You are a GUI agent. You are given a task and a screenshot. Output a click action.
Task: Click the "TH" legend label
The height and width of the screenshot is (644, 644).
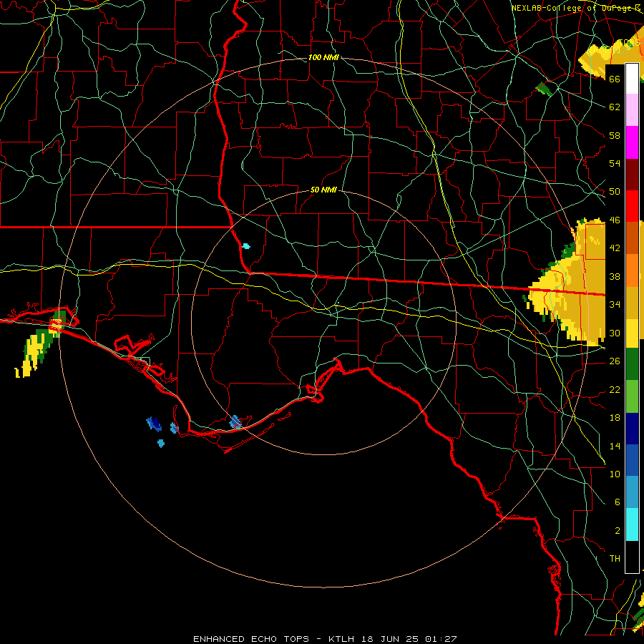tap(615, 559)
